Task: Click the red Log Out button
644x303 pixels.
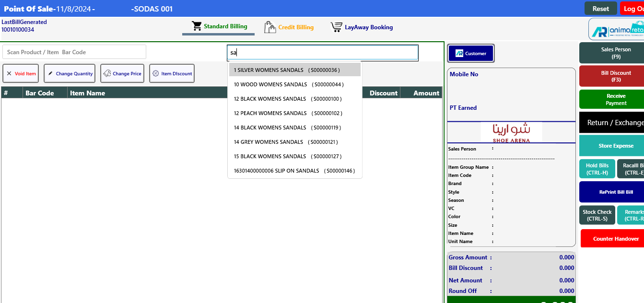Action: 632,9
